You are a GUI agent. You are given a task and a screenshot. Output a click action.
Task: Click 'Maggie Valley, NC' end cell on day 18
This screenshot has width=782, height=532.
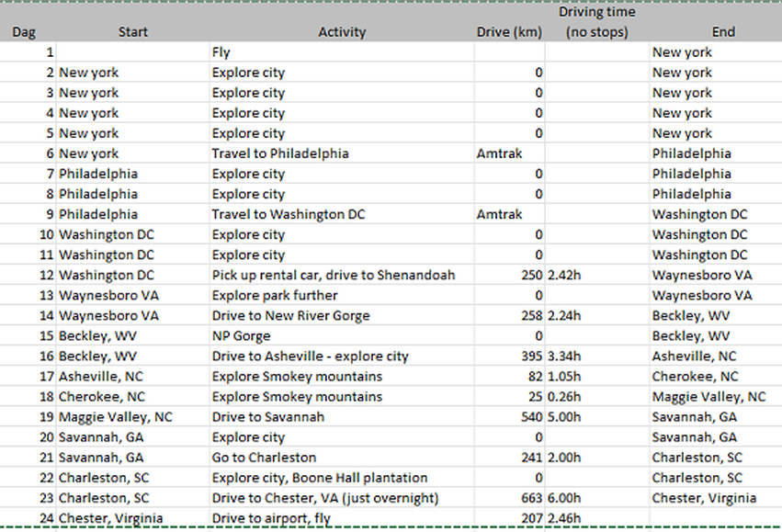[716, 397]
